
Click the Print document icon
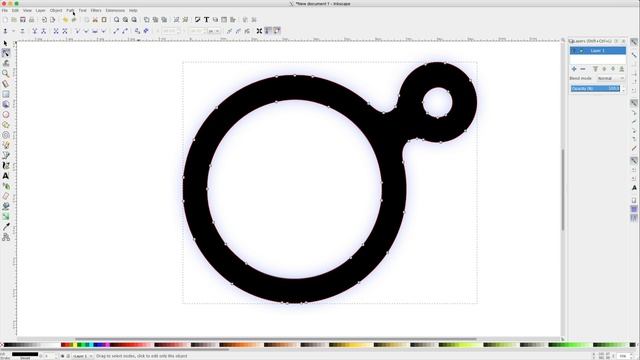click(x=31, y=20)
